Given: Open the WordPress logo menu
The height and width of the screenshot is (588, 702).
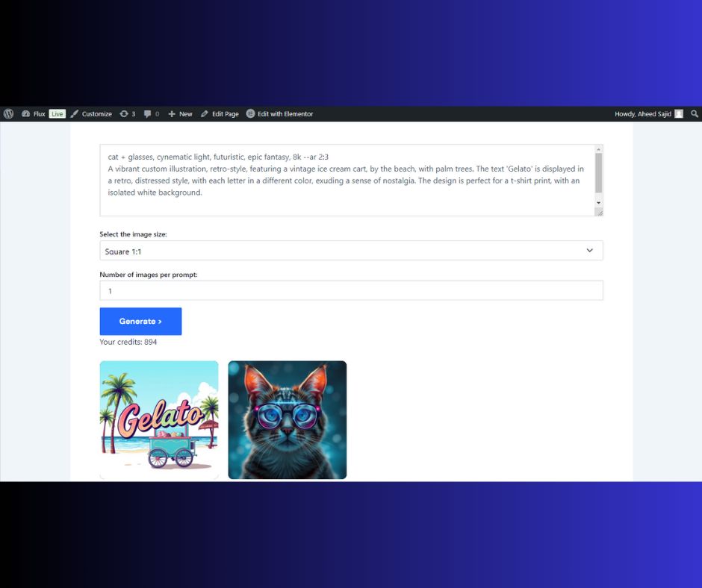Looking at the screenshot, I should (x=8, y=113).
